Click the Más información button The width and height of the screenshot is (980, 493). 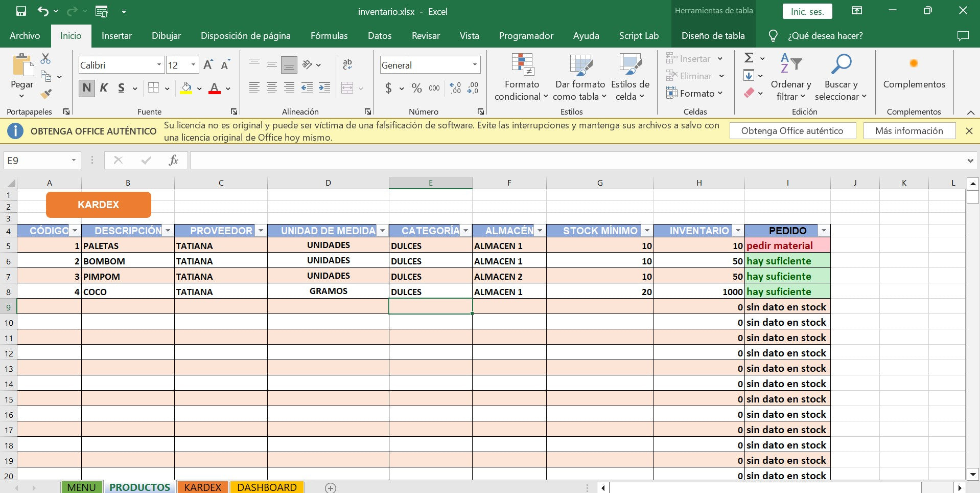pos(909,130)
